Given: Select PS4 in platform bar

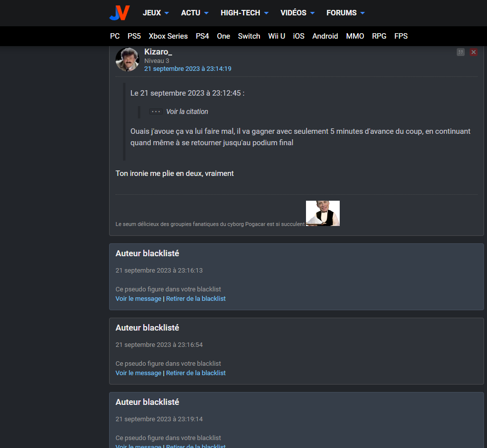Looking at the screenshot, I should tap(202, 36).
